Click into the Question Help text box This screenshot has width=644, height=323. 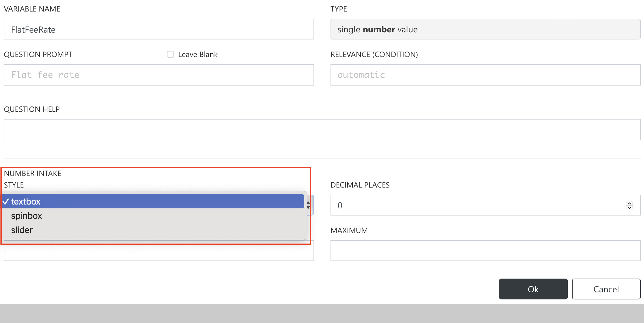pyautogui.click(x=322, y=130)
